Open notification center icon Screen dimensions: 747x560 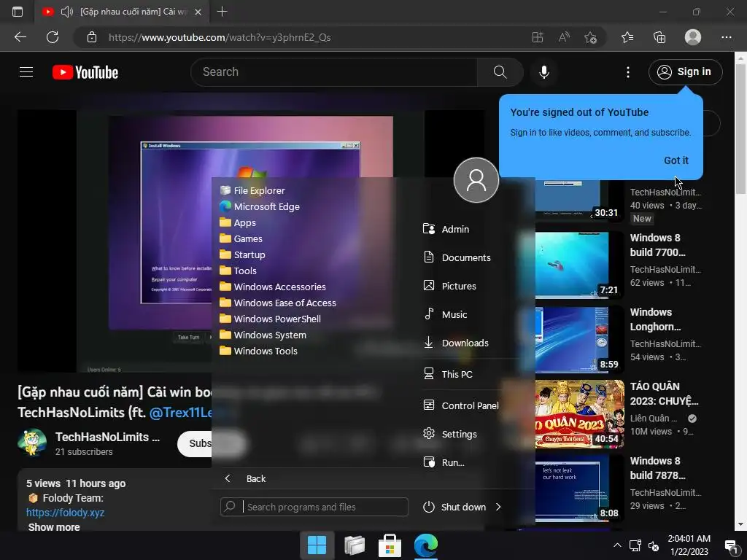tap(729, 545)
